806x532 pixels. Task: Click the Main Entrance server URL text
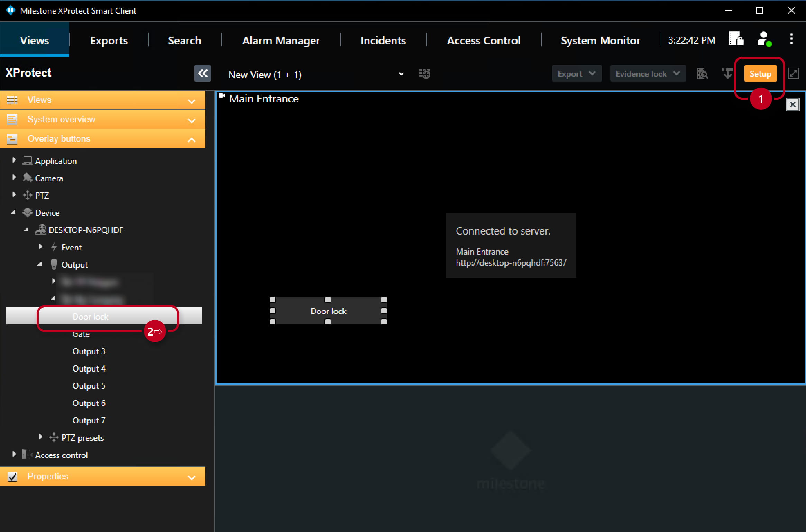(511, 263)
